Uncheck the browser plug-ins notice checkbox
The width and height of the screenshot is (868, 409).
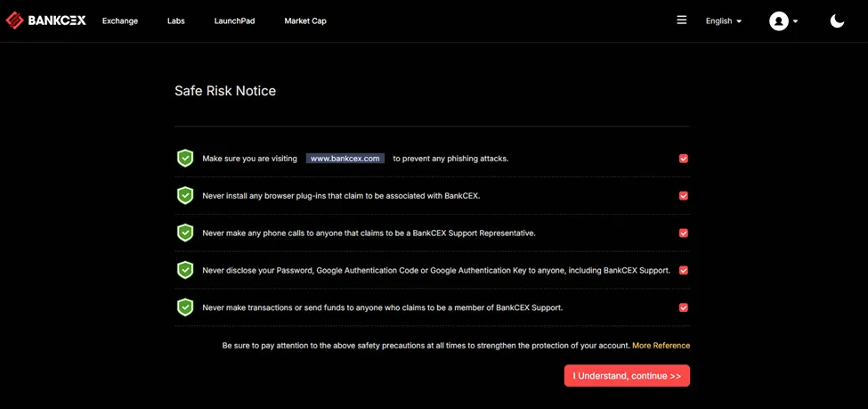pos(683,196)
